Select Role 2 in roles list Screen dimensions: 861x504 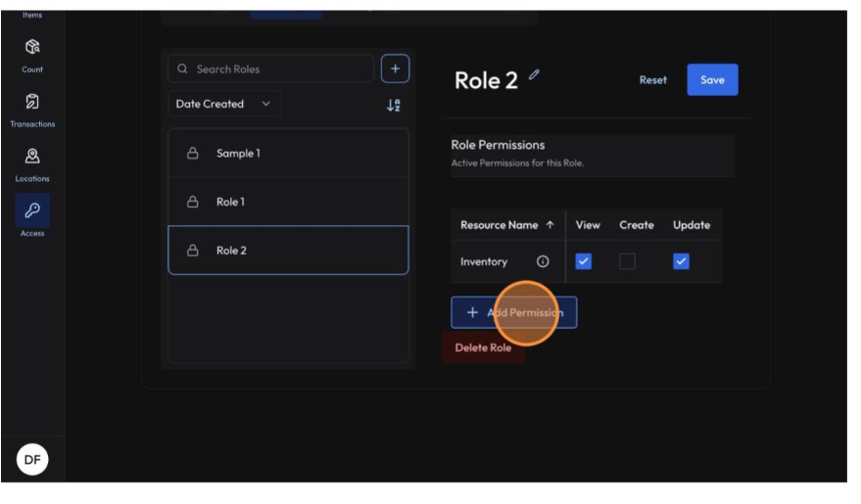click(288, 251)
